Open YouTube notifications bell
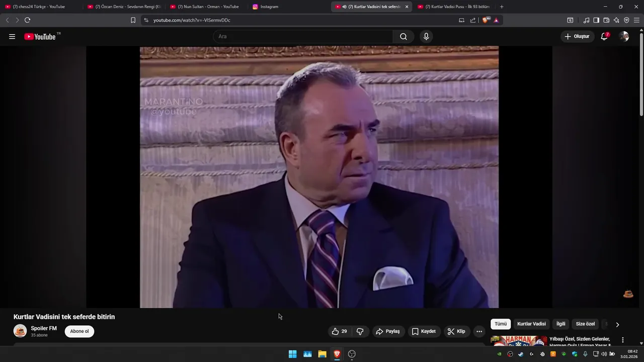Viewport: 644px width, 362px height. click(x=604, y=36)
